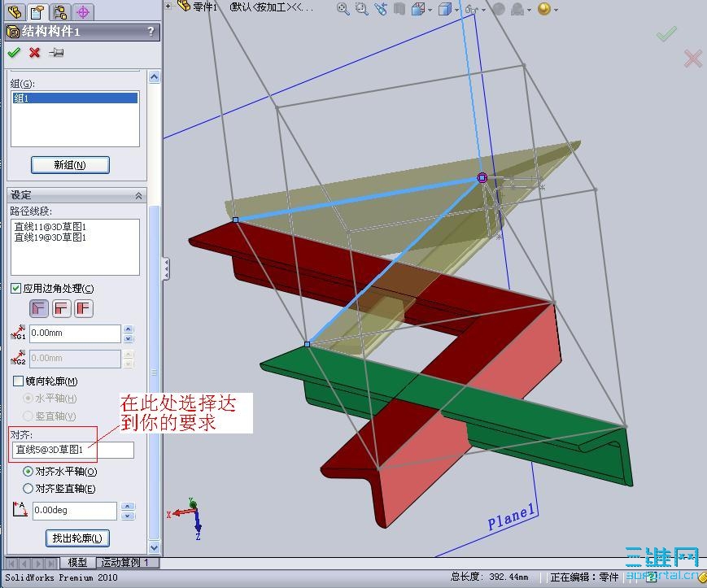Open the View Orientation cube icon
The image size is (707, 588).
(x=417, y=9)
